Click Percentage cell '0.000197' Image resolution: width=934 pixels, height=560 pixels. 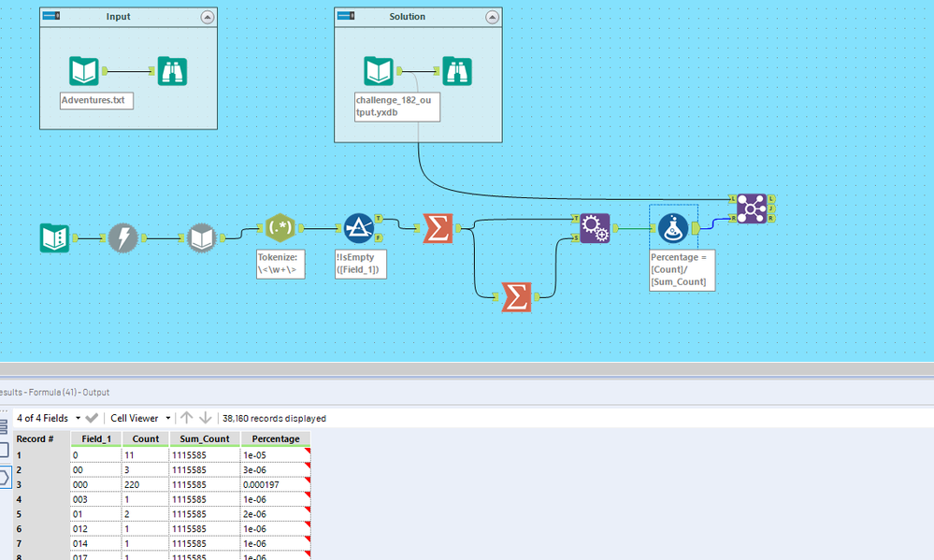[x=275, y=485]
